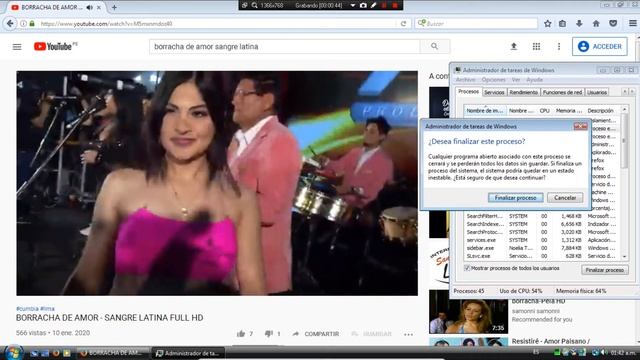Dislike the video with thumbs-down
The height and width of the screenshot is (360, 640).
(x=269, y=334)
